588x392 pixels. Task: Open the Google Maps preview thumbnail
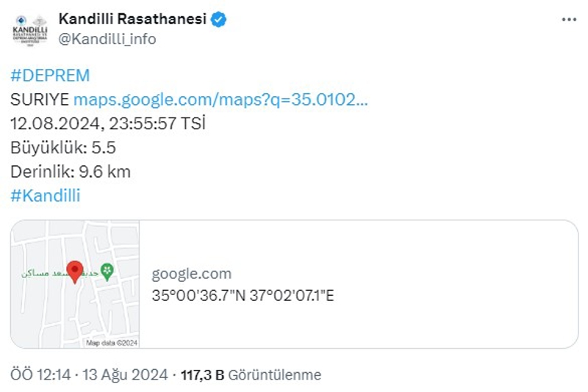(76, 284)
